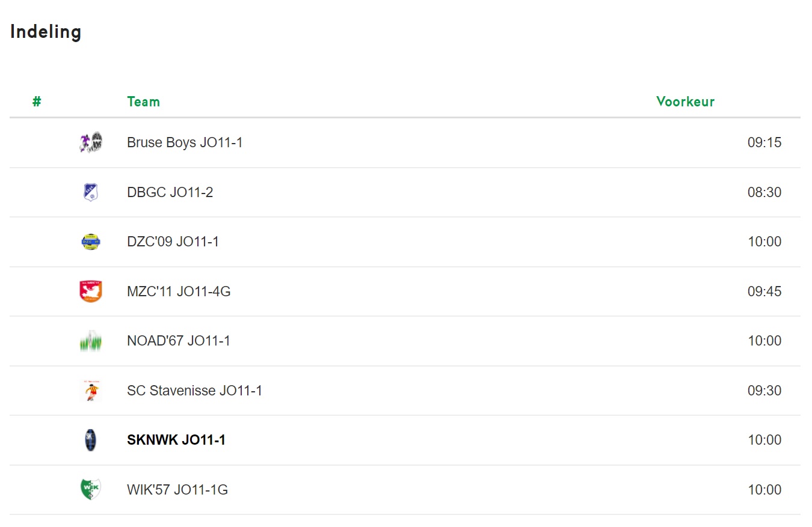The height and width of the screenshot is (527, 812).
Task: Open team Bruse Boys JO11-1
Action: pyautogui.click(x=185, y=142)
